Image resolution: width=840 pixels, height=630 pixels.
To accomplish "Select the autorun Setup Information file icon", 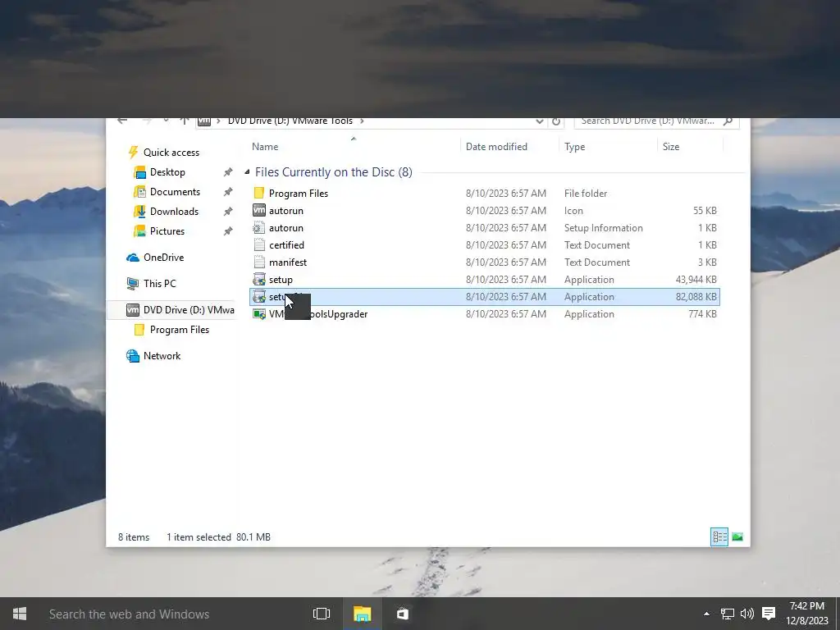I will click(x=259, y=228).
